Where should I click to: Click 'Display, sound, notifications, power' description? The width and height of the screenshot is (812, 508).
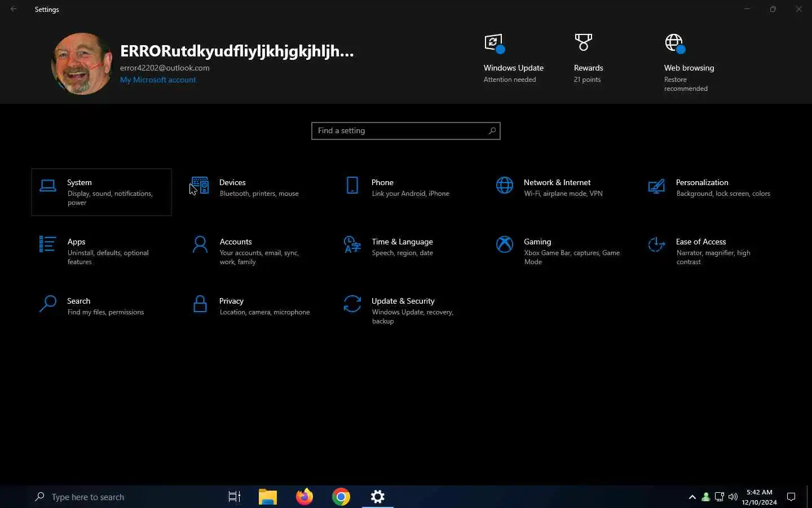coord(110,198)
